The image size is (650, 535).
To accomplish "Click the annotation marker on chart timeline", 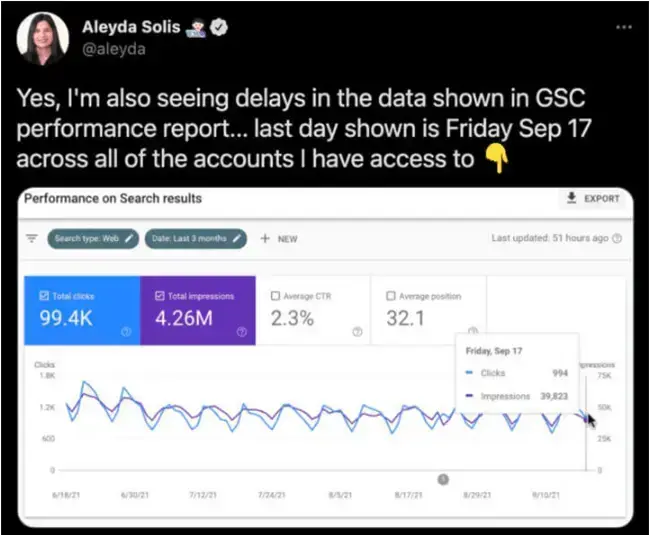I will pos(443,479).
